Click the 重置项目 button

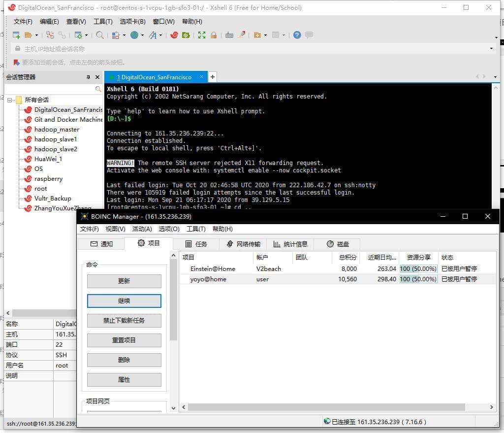pyautogui.click(x=124, y=340)
